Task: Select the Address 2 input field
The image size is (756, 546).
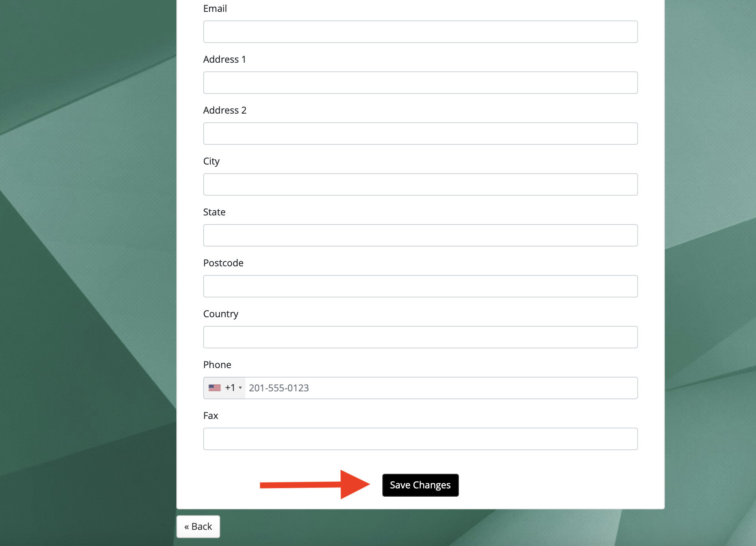Action: pos(420,134)
